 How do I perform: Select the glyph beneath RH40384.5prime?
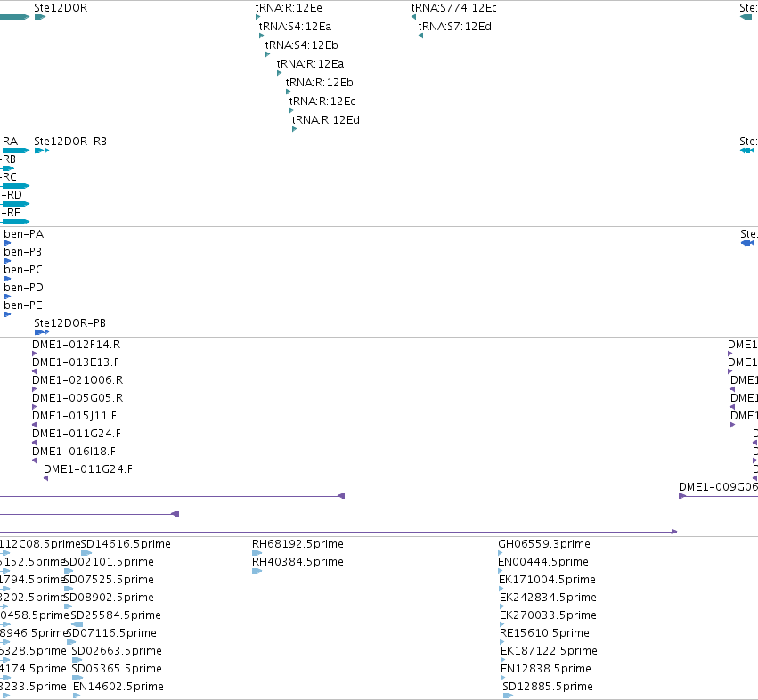point(257,571)
